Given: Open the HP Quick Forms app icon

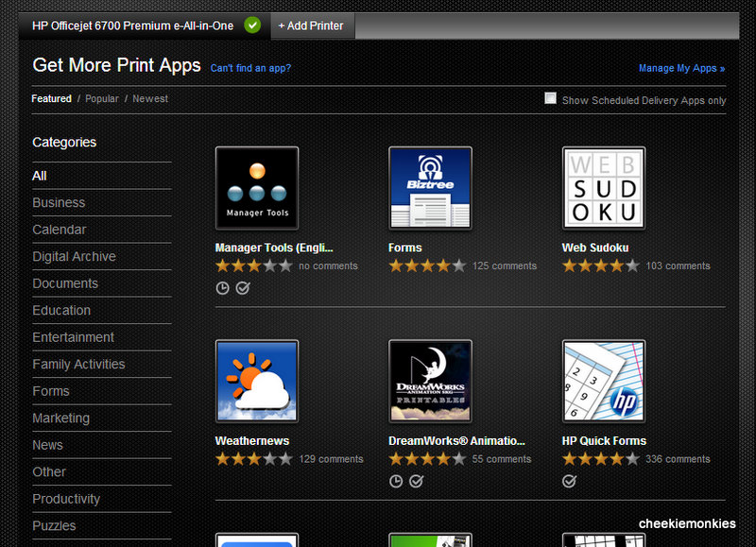Looking at the screenshot, I should pos(604,382).
